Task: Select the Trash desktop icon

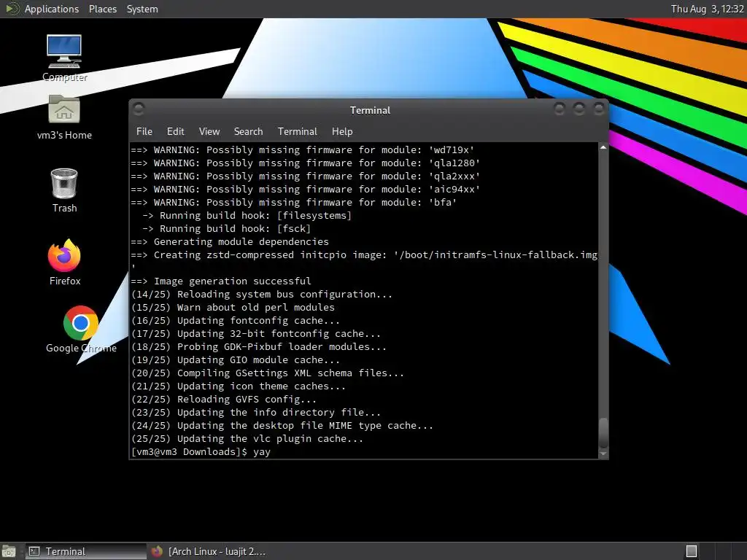Action: (64, 190)
